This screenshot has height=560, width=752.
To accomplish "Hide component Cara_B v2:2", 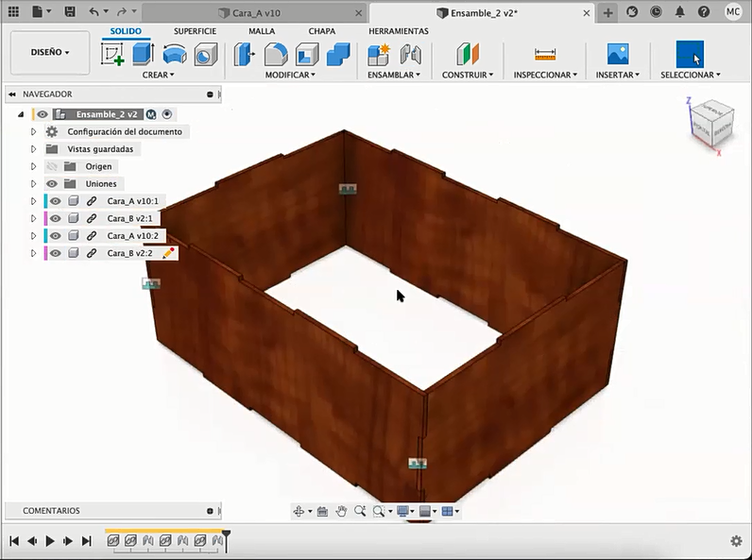I will 56,253.
